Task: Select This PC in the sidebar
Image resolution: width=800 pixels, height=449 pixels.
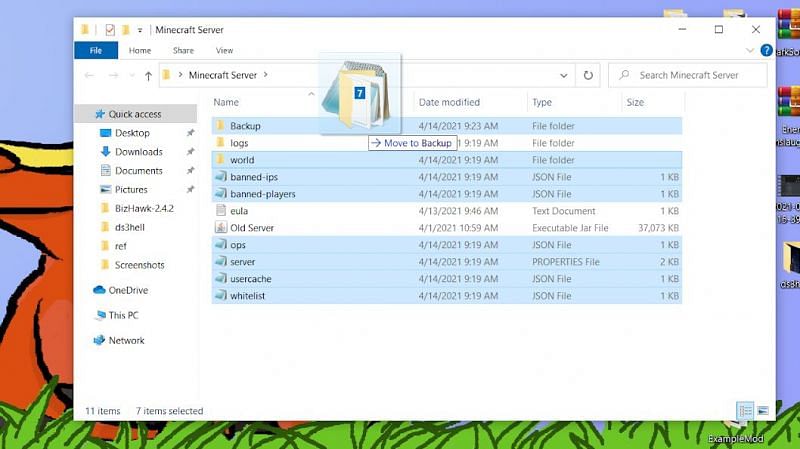Action: point(123,315)
